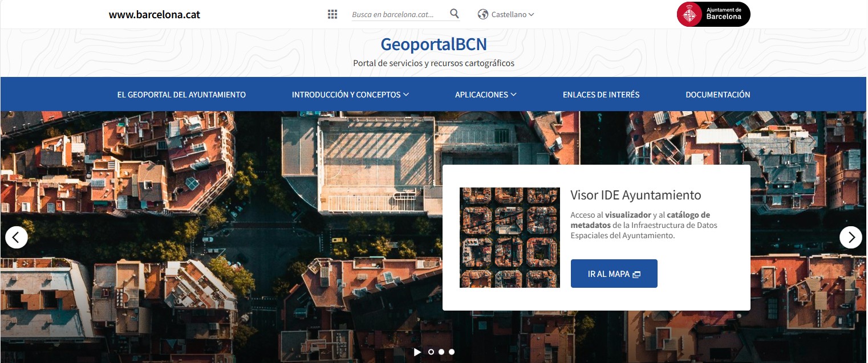Image resolution: width=868 pixels, height=363 pixels.
Task: Go to next carousel slide arrow
Action: tap(851, 237)
